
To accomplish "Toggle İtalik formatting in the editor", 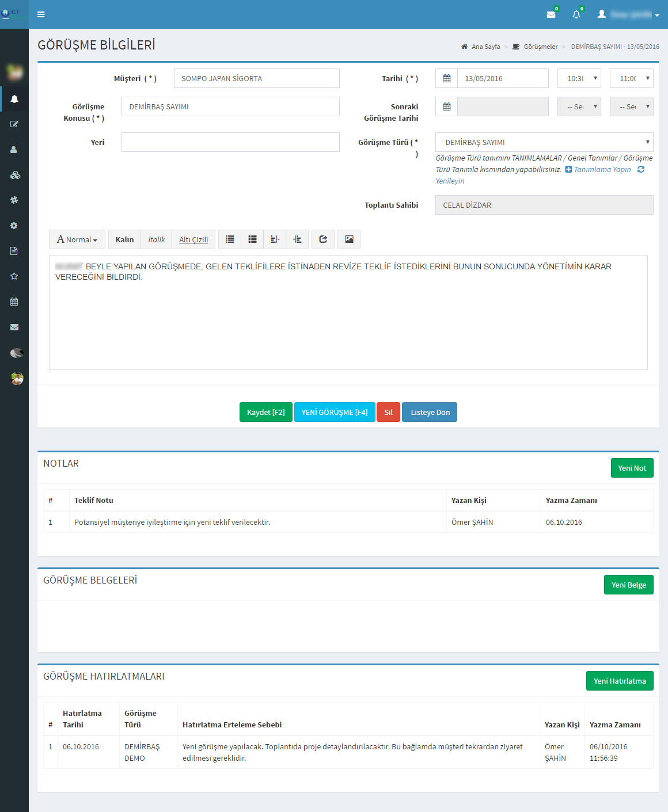I will point(156,239).
